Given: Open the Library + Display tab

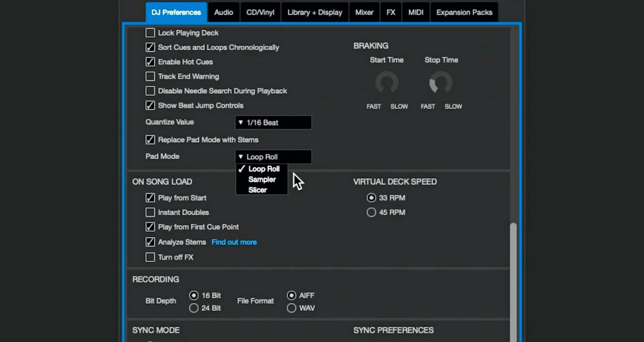Looking at the screenshot, I should click(x=315, y=12).
